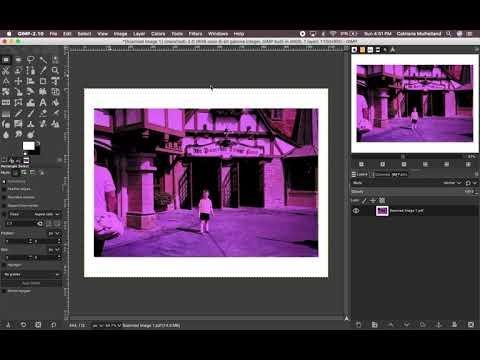
Task: Open the Size unit dropdown
Action: pyautogui.click(x=55, y=249)
